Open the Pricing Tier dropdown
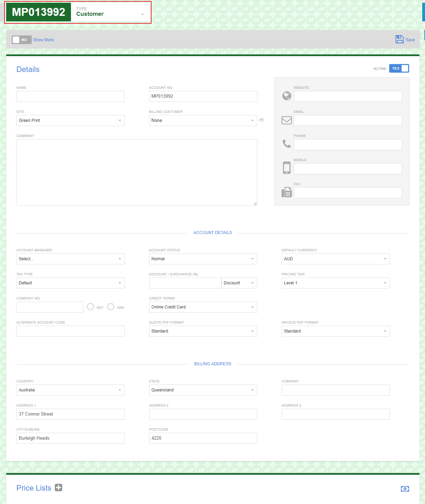425x504 pixels. pyautogui.click(x=335, y=283)
